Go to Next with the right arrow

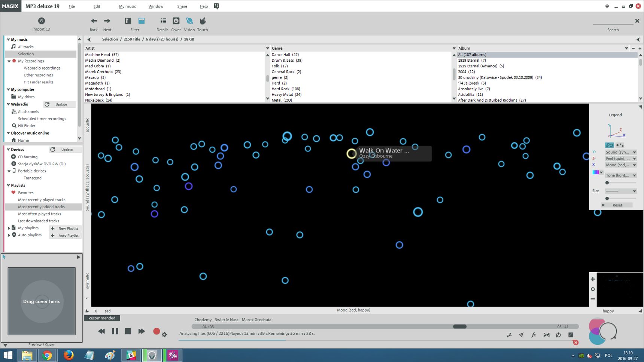click(107, 21)
